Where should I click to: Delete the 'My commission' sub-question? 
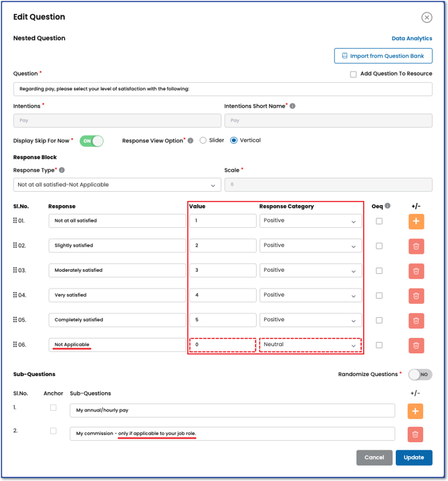pyautogui.click(x=416, y=434)
